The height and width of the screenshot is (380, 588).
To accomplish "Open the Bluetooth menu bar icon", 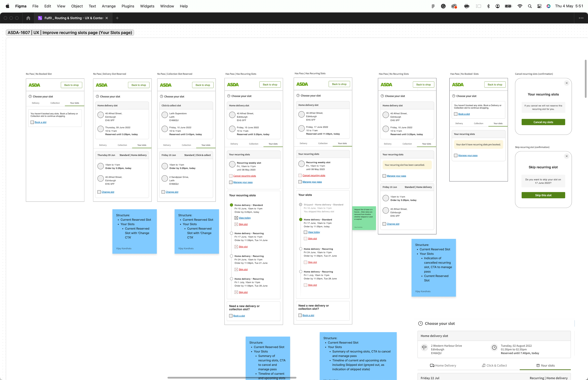I will click(x=488, y=6).
